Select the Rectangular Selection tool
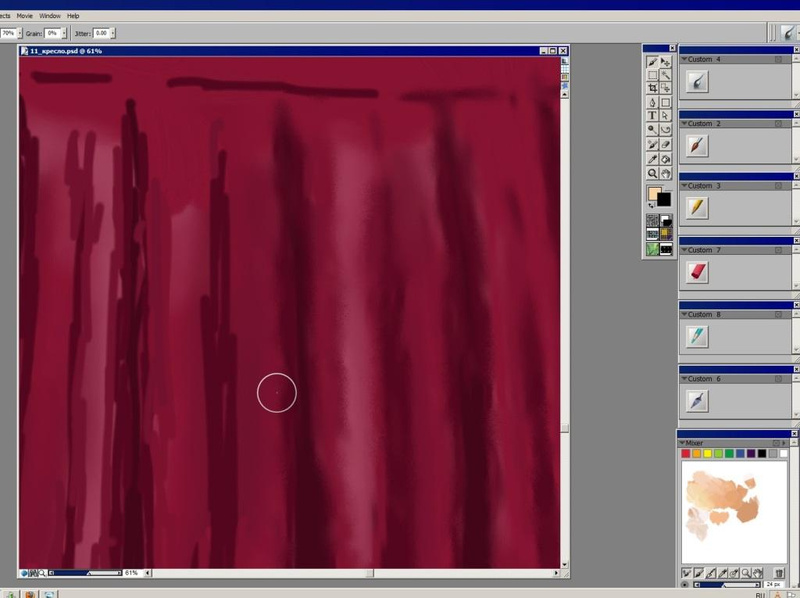Screen dimensions: 800x598 (652, 76)
